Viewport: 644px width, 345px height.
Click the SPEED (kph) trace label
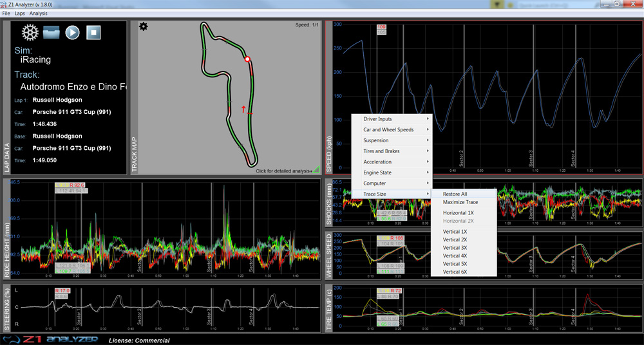[329, 154]
